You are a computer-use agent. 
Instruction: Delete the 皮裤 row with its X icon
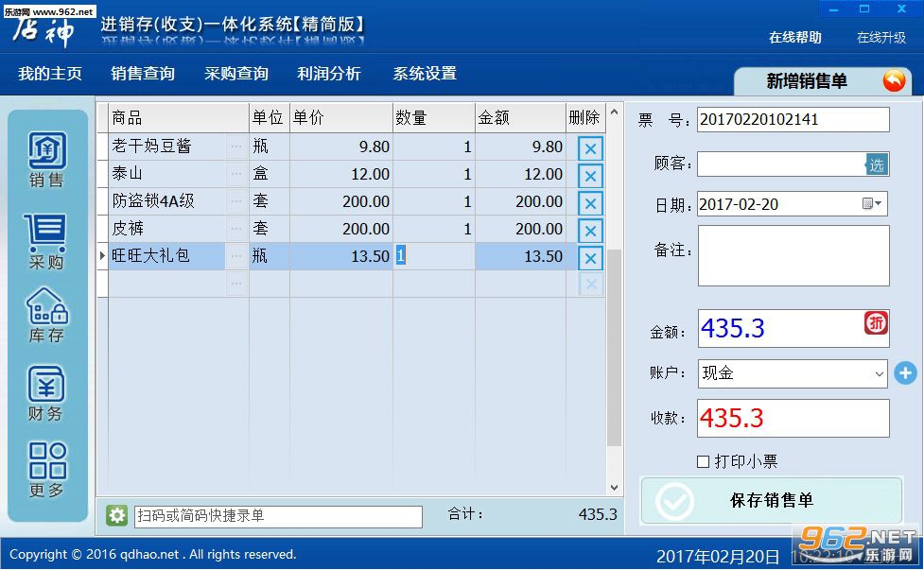pyautogui.click(x=590, y=231)
